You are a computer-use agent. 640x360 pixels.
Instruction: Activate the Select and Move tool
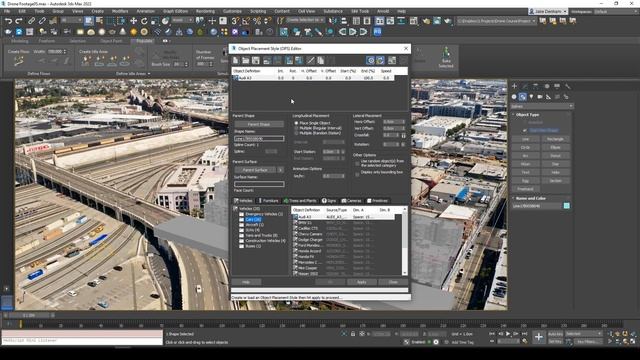coord(133,20)
